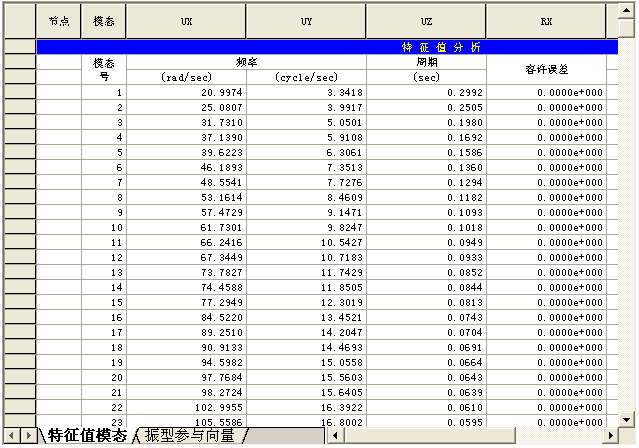Select frequency cell 89.2510
This screenshot has width=639, height=448.
pyautogui.click(x=186, y=333)
